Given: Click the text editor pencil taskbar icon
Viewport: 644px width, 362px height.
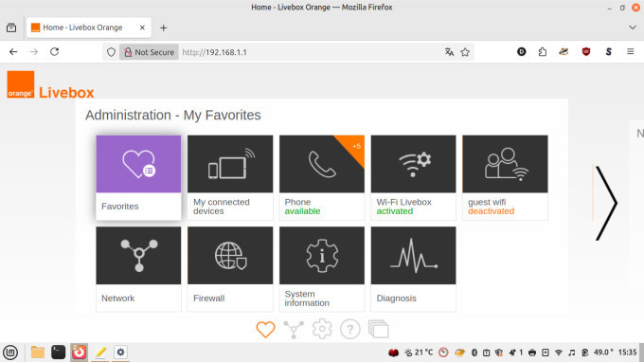Looking at the screenshot, I should 99,353.
